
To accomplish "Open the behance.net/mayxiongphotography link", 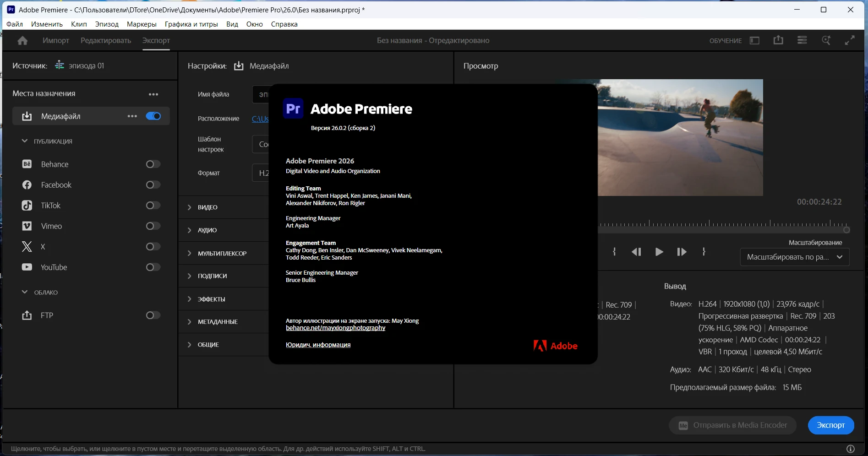I will pos(335,328).
